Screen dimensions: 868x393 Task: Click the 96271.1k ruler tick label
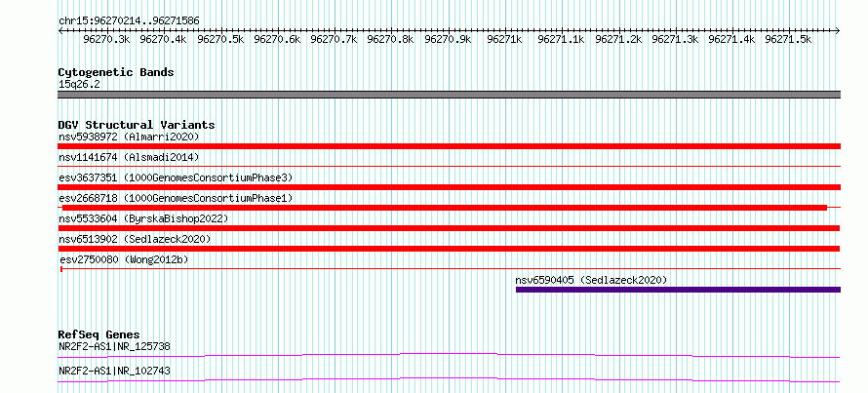pos(562,39)
